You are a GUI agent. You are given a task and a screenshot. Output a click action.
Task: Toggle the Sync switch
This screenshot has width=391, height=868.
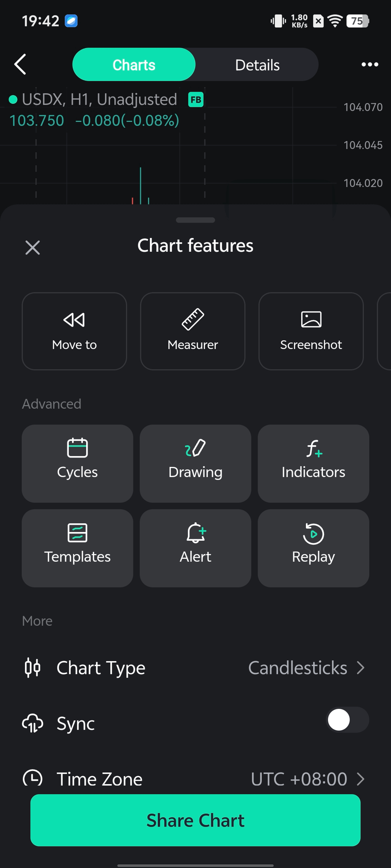point(347,720)
